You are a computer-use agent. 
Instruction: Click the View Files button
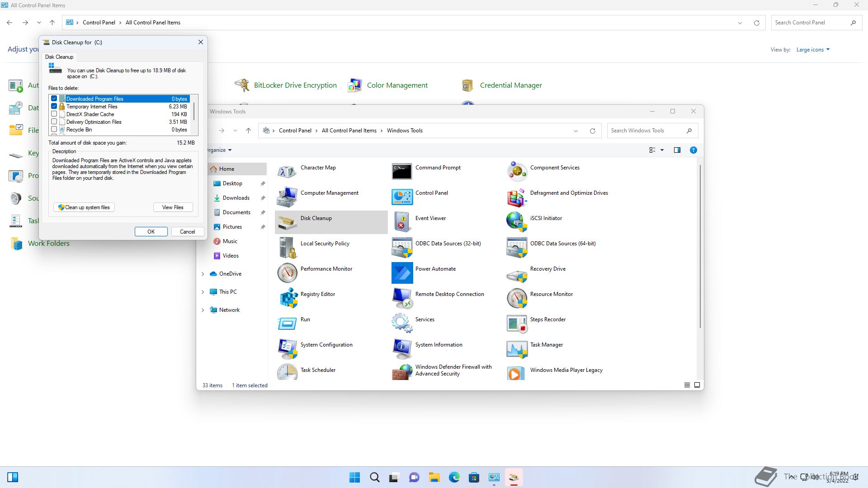(x=173, y=207)
